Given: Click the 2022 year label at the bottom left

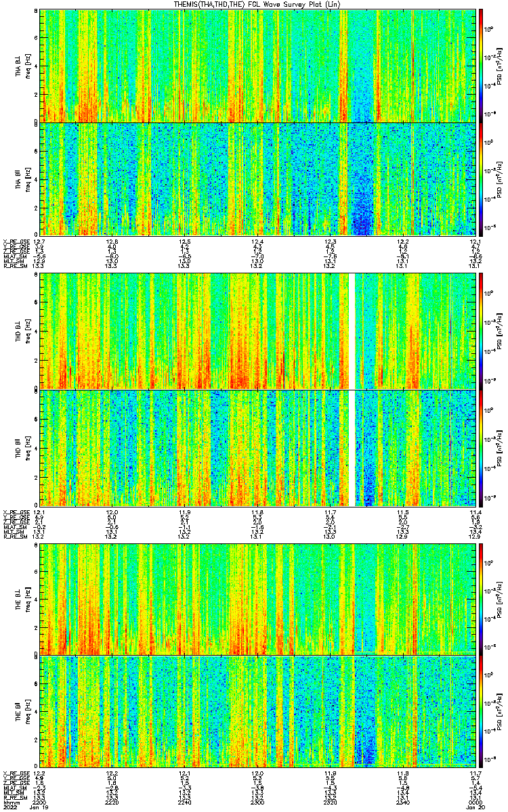Looking at the screenshot, I should coord(10,807).
